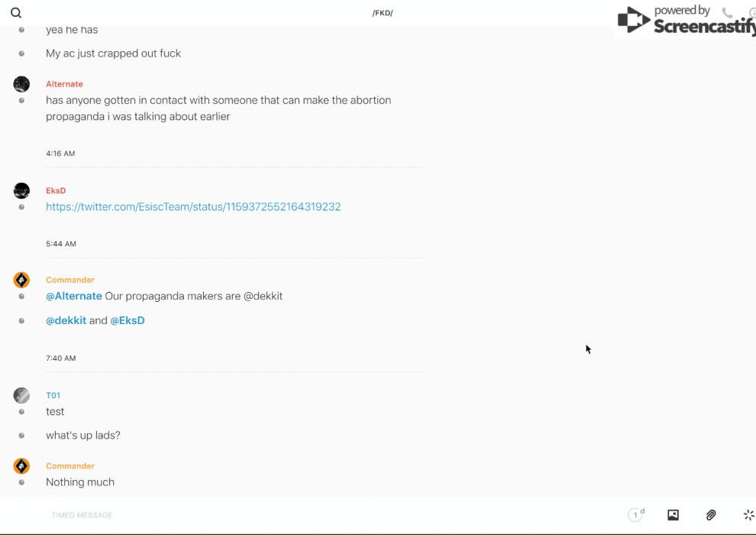756x535 pixels.
Task: Click the T01 sender name
Action: [53, 395]
